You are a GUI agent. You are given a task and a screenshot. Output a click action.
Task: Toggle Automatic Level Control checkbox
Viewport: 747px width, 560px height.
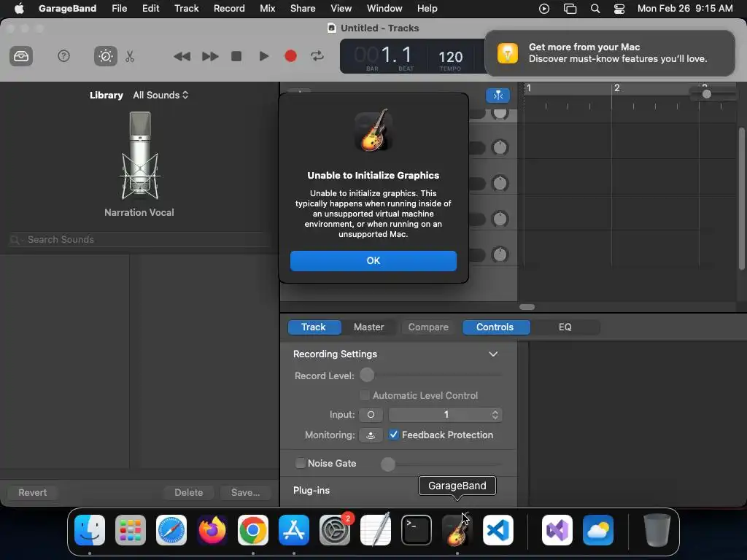point(365,395)
